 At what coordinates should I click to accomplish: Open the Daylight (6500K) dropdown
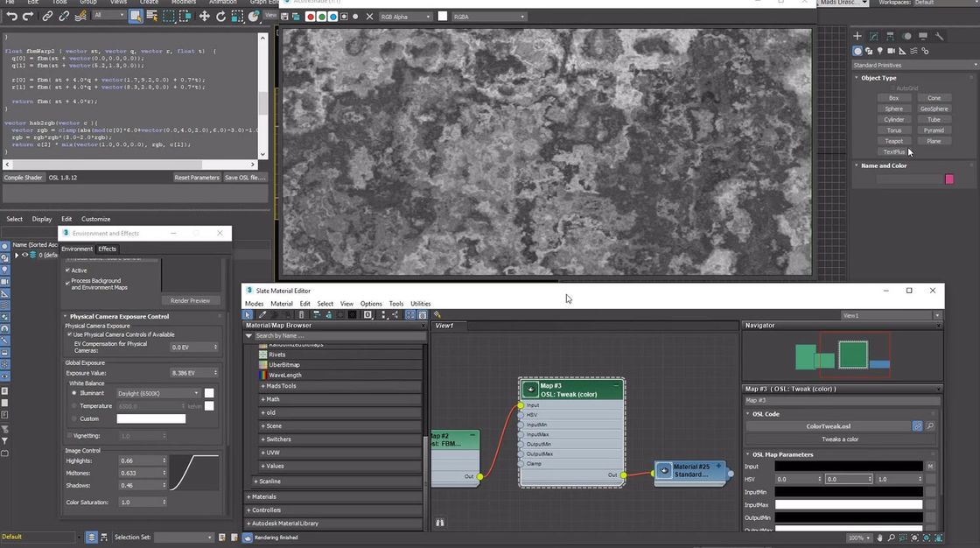[196, 392]
